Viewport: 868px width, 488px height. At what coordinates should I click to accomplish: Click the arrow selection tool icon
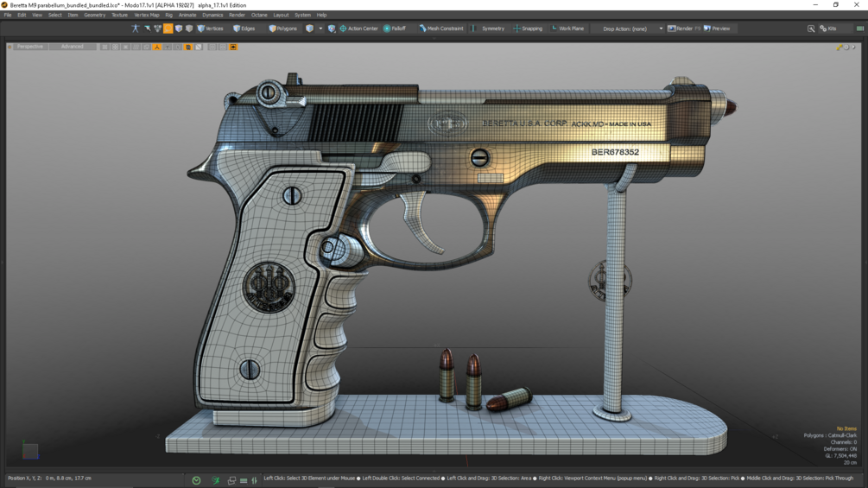coord(147,29)
